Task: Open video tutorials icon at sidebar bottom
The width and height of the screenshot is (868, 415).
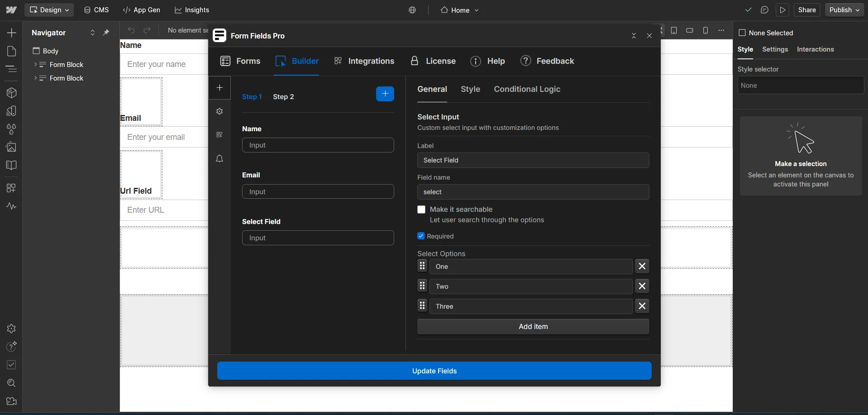Action: point(11,401)
